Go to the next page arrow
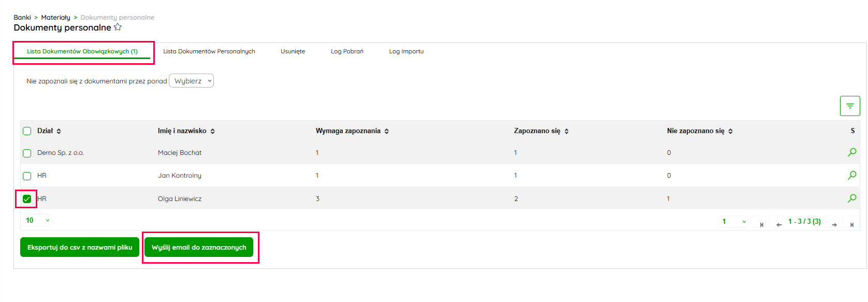This screenshot has height=302, width=868. click(x=834, y=224)
